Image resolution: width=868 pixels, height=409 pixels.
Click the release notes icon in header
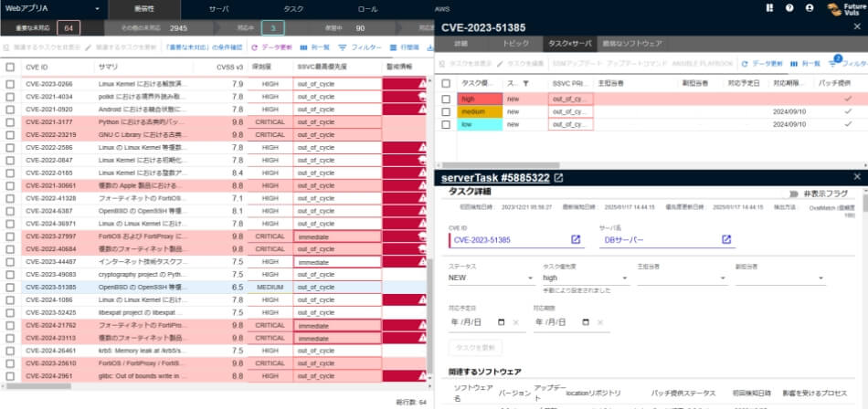[768, 8]
